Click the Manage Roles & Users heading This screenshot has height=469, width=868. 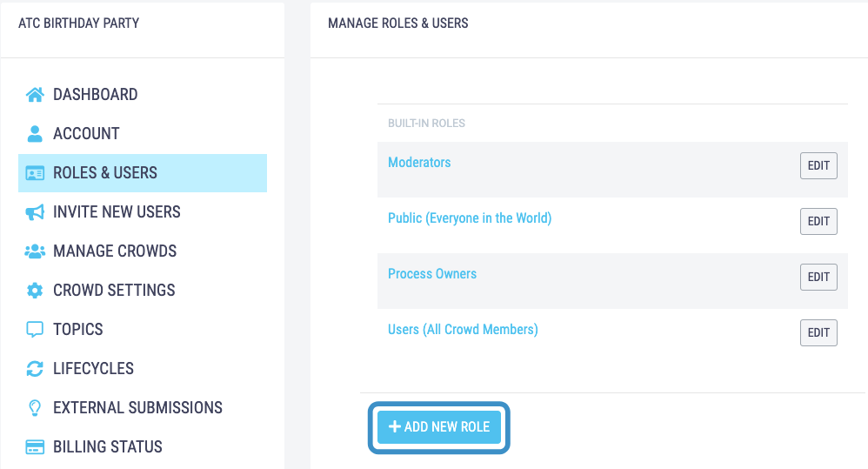click(x=398, y=23)
